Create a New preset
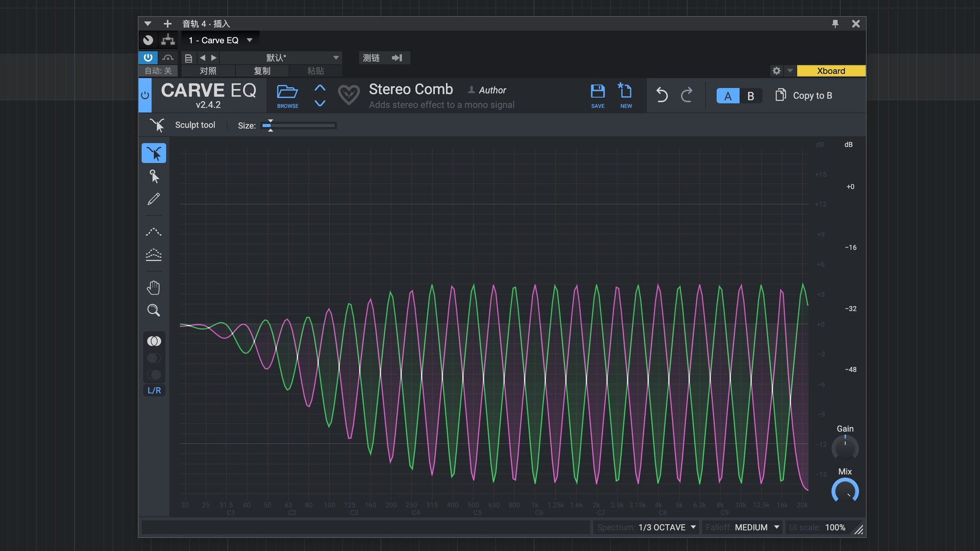Screen dimensions: 980x551 (626, 96)
